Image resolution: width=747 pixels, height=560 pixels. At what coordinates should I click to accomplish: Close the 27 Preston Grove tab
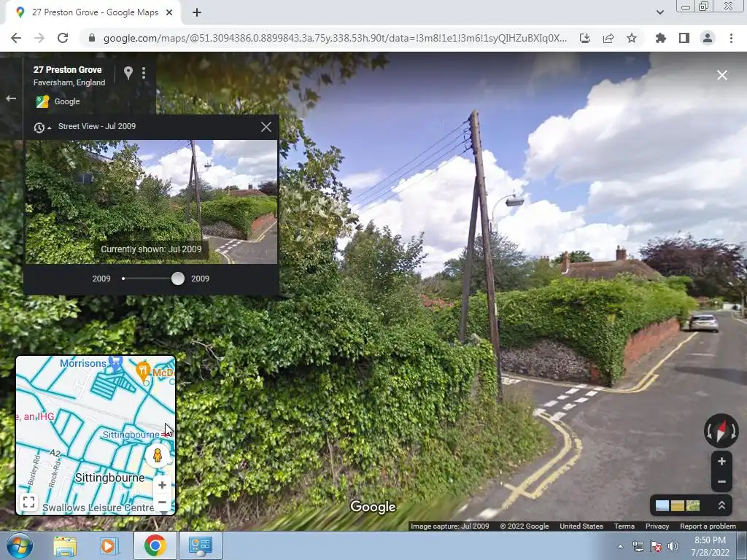tap(169, 13)
